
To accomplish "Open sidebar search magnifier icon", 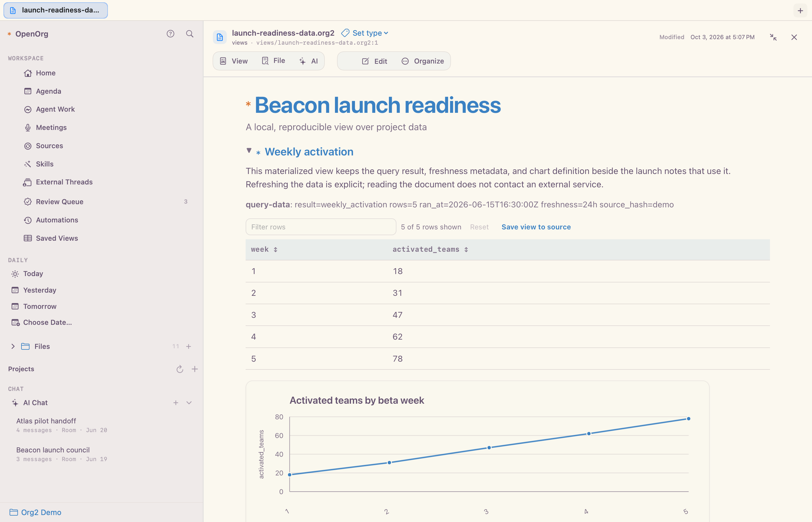I will (x=190, y=34).
